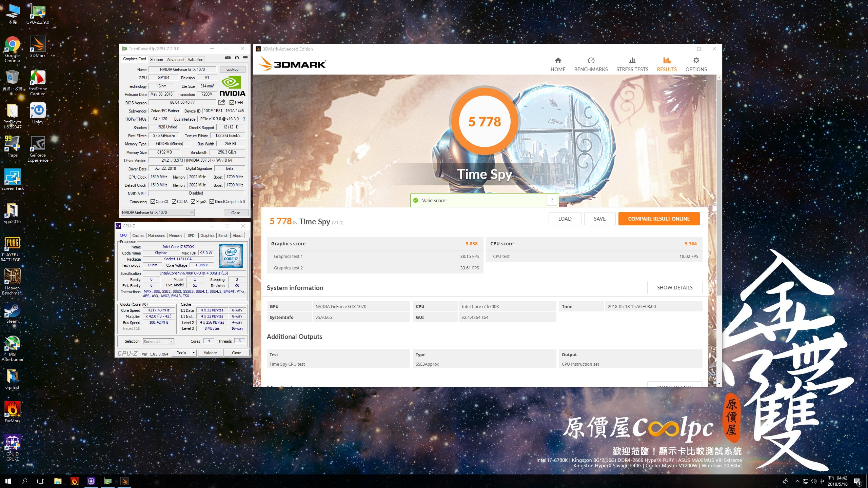Click 3DMark LOAD button
Viewport: 868px width, 488px height.
click(x=565, y=219)
